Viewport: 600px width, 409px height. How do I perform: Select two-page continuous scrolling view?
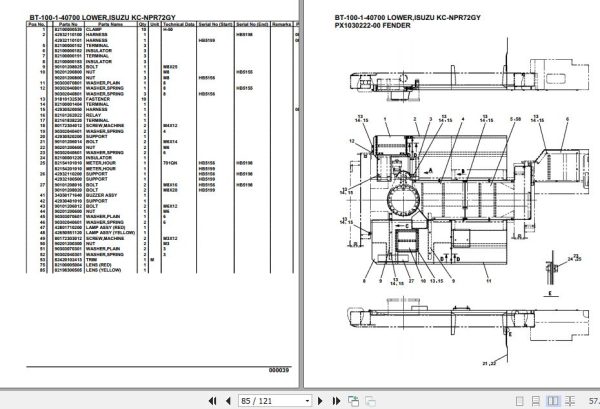point(570,401)
